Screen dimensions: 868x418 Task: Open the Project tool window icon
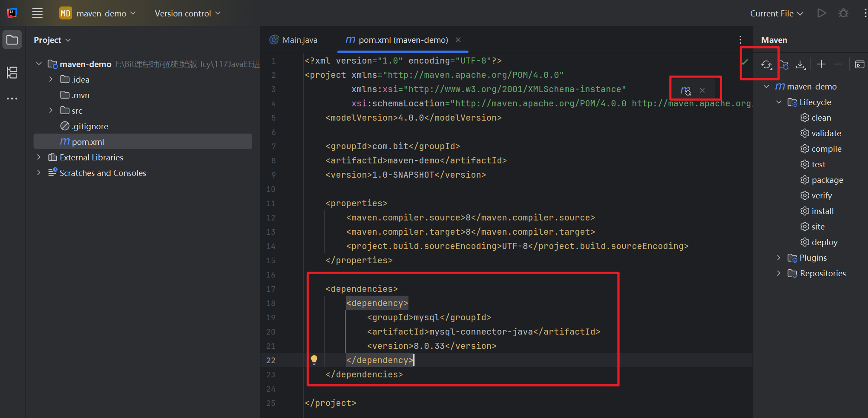point(12,40)
